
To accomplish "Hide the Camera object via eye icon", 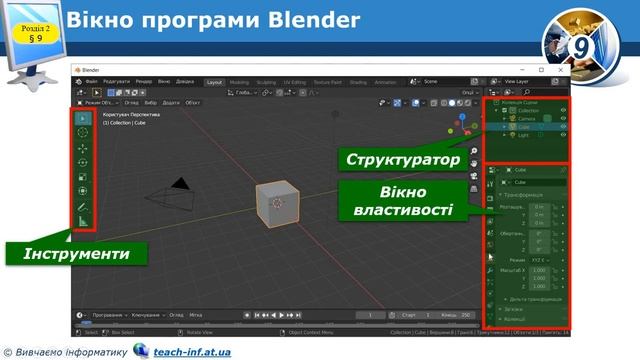I will click(x=563, y=119).
